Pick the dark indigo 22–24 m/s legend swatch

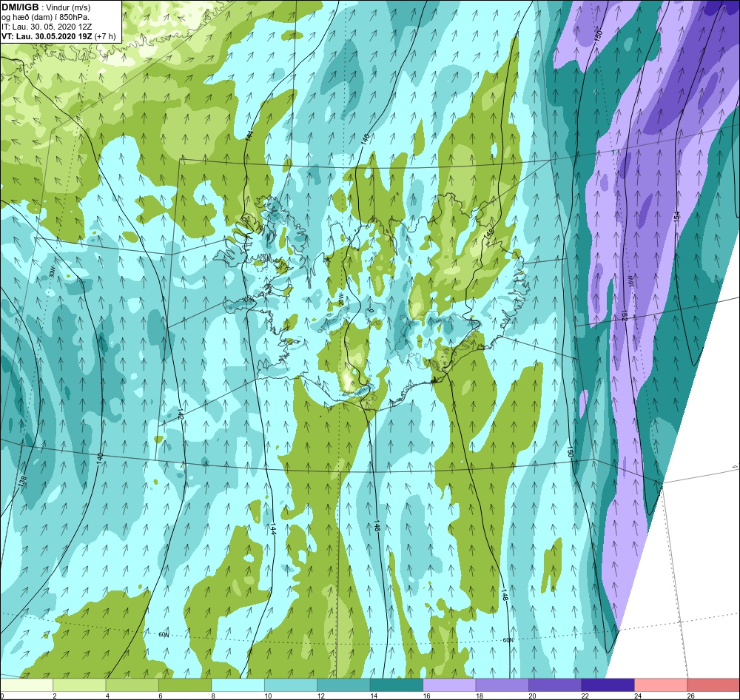608,684
